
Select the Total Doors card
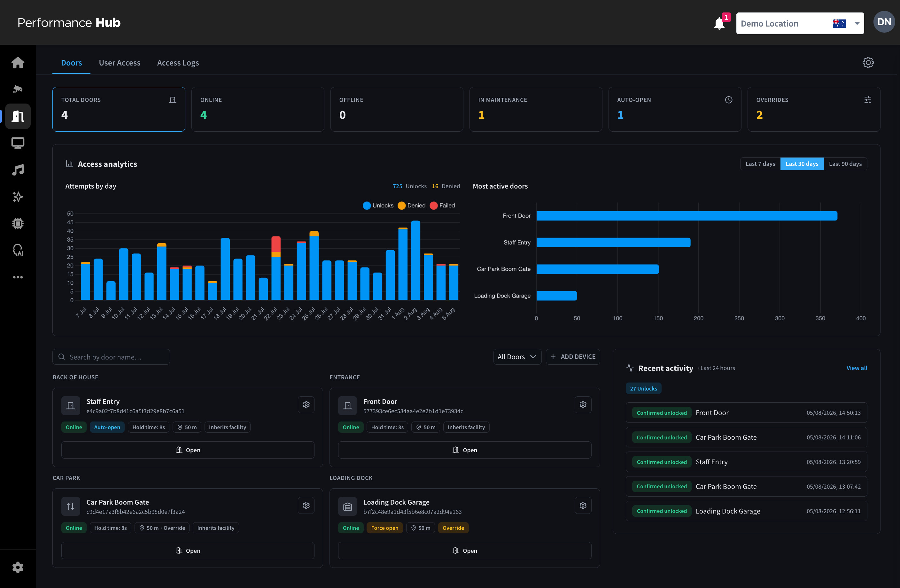tap(119, 109)
